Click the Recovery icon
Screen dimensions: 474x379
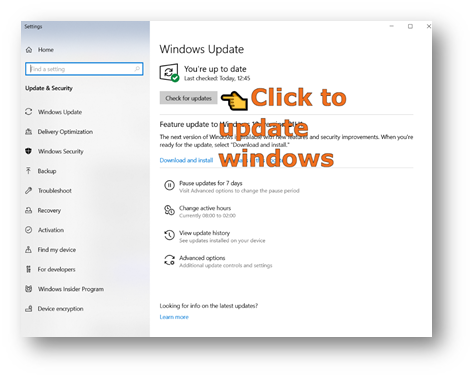pos(29,210)
